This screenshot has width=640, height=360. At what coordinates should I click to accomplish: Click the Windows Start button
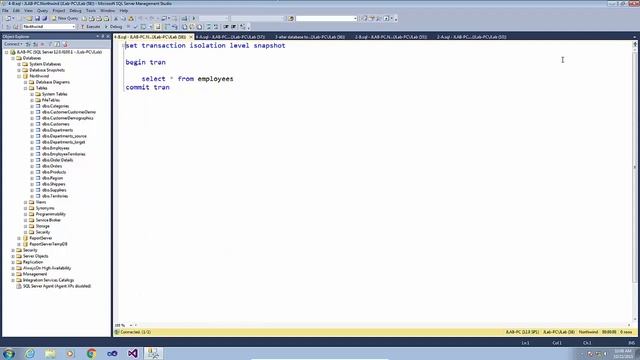[x=9, y=353]
